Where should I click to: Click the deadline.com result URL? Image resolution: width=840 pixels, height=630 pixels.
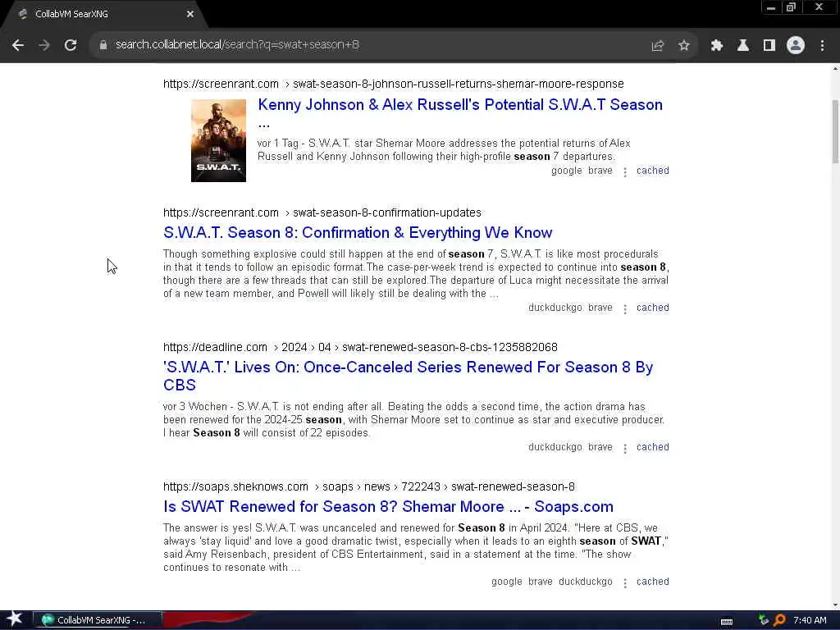[x=360, y=347]
